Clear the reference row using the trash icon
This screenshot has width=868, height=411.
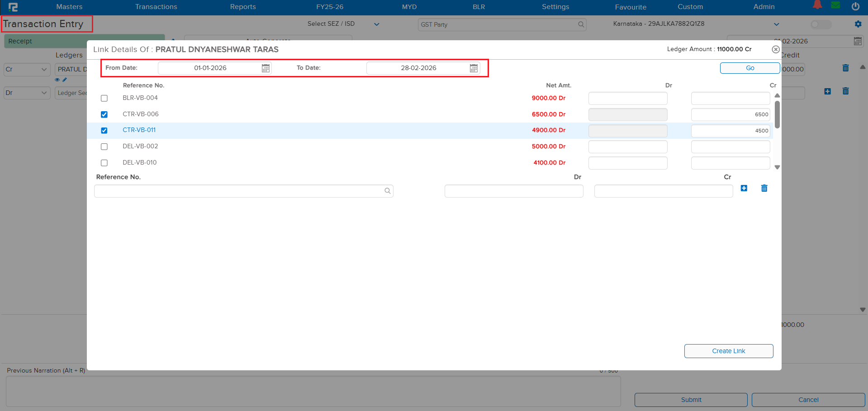(764, 188)
